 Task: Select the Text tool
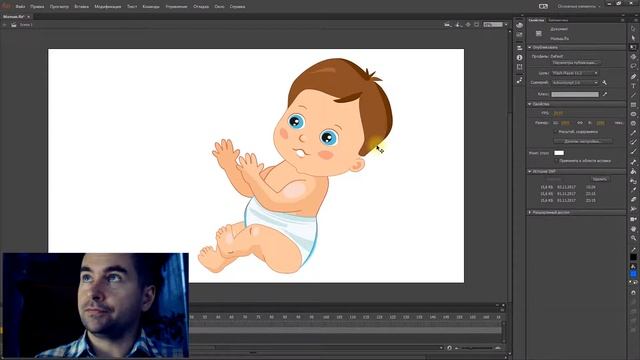pos(633,86)
